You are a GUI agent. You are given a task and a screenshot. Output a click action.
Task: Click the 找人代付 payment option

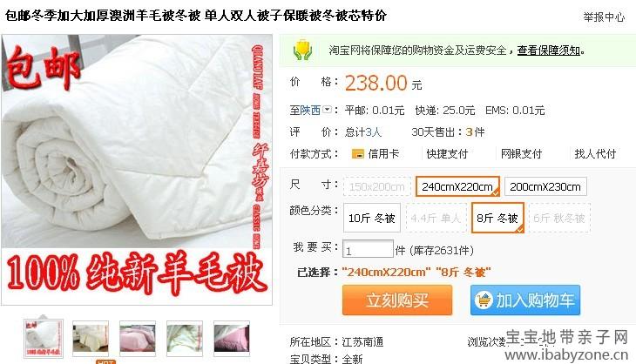(x=595, y=153)
